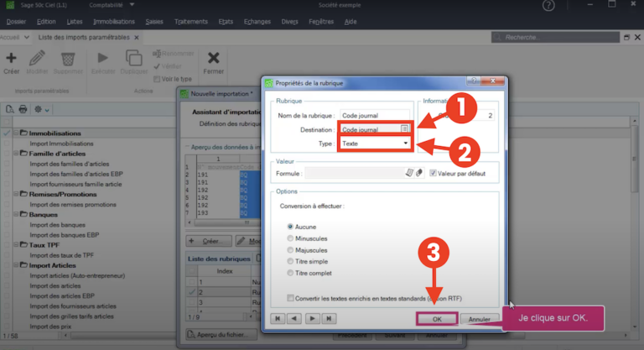Click the Aperçu du fichier button
Viewport: 644px width, 350px height.
coord(221,334)
